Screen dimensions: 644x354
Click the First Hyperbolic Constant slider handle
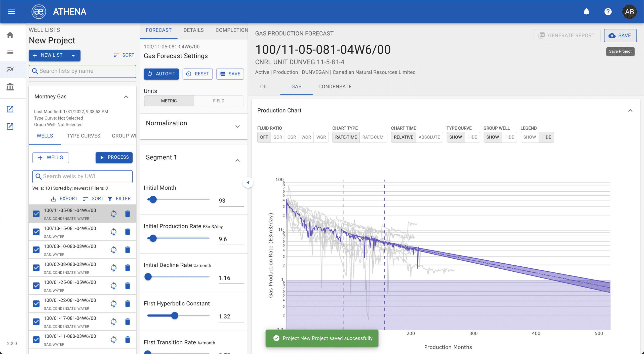click(x=175, y=315)
